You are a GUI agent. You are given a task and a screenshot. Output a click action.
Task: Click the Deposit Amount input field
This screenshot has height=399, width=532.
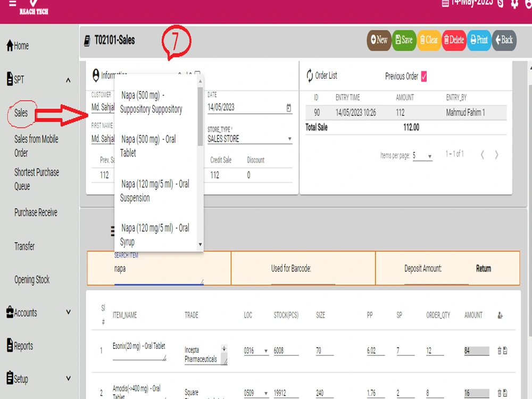click(436, 277)
